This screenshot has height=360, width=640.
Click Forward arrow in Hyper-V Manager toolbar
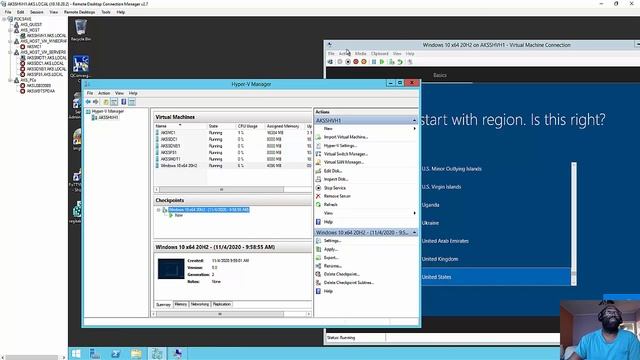pyautogui.click(x=96, y=102)
